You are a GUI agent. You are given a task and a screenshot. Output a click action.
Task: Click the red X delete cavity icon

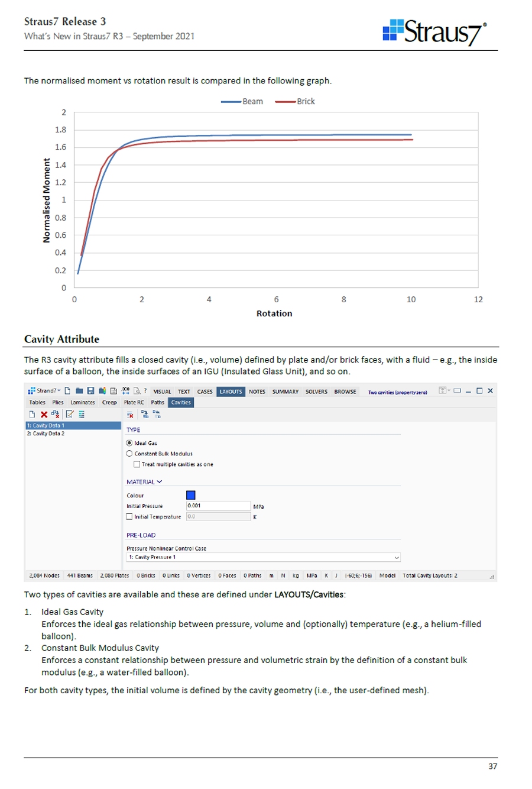[x=44, y=414]
